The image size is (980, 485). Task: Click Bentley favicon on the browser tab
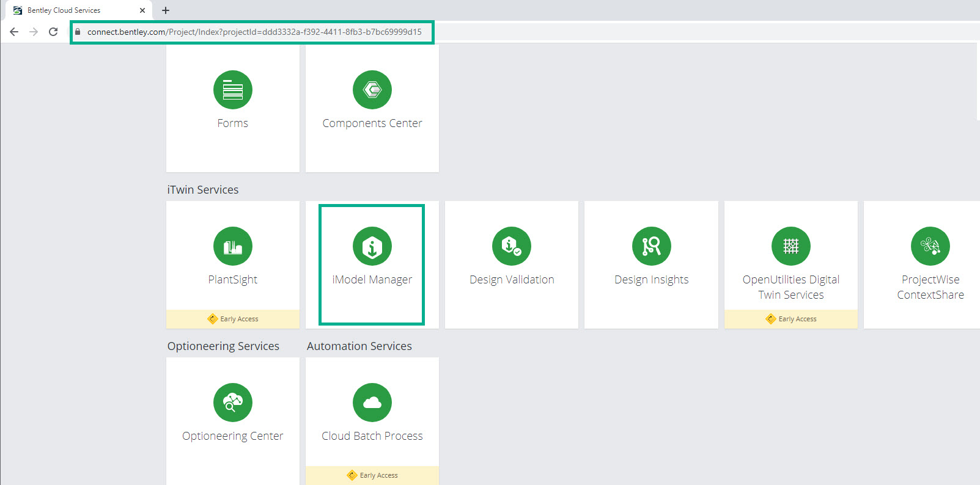[x=18, y=10]
